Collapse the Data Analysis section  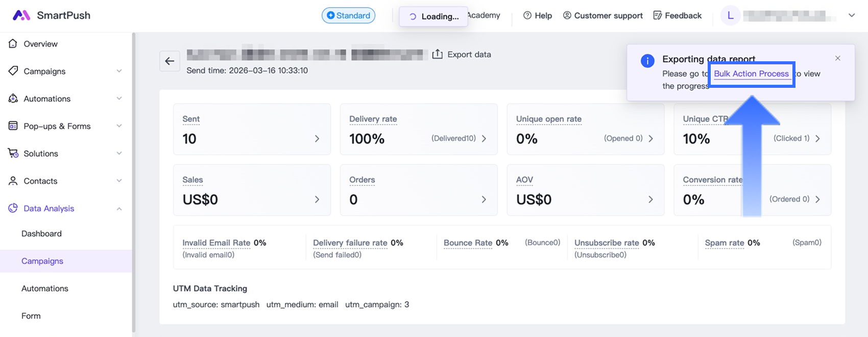coord(118,208)
